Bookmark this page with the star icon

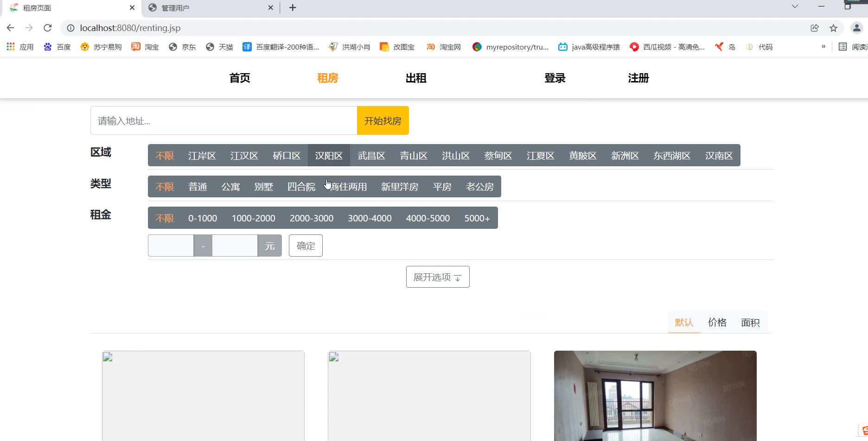pos(833,28)
